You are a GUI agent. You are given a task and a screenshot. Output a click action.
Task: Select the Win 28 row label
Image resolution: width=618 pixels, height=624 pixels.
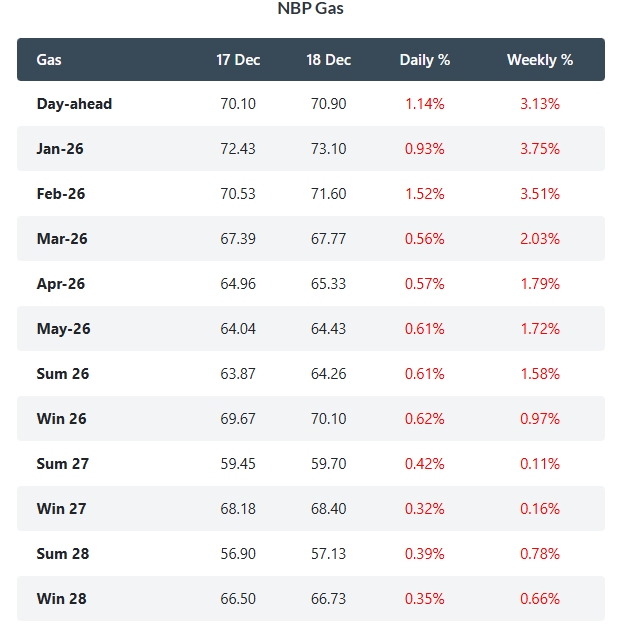click(61, 599)
